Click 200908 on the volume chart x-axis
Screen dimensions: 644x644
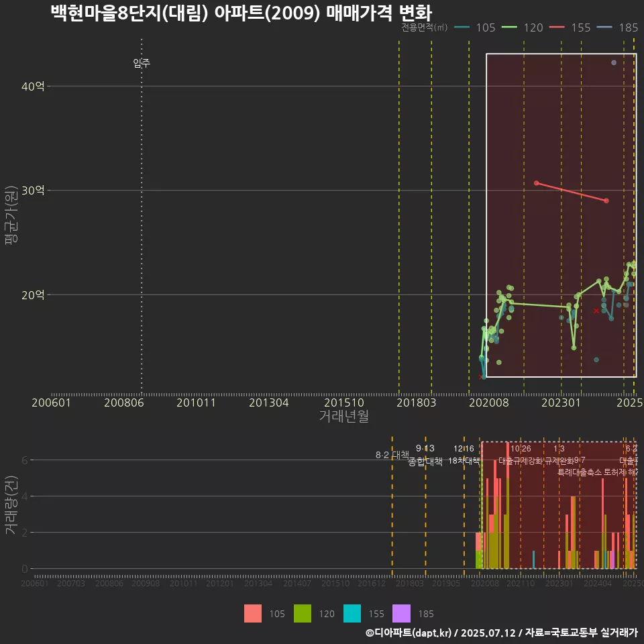tap(146, 583)
